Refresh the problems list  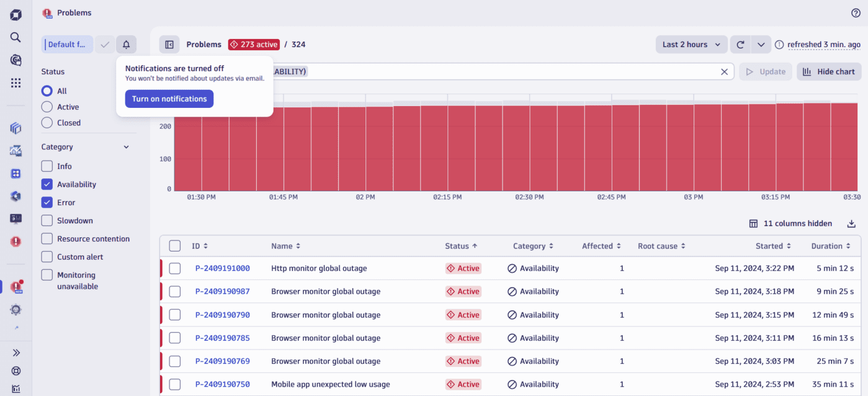click(x=740, y=44)
